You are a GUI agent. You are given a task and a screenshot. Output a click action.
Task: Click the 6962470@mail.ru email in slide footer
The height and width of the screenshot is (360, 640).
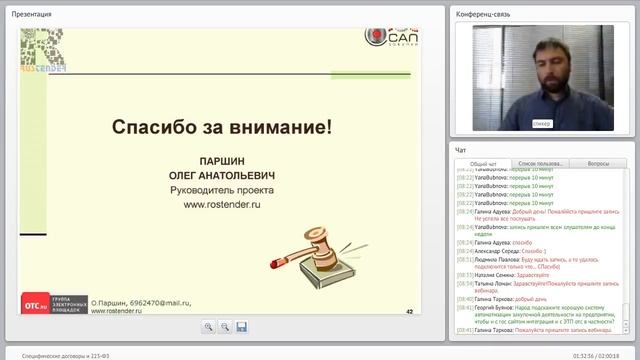pyautogui.click(x=160, y=303)
